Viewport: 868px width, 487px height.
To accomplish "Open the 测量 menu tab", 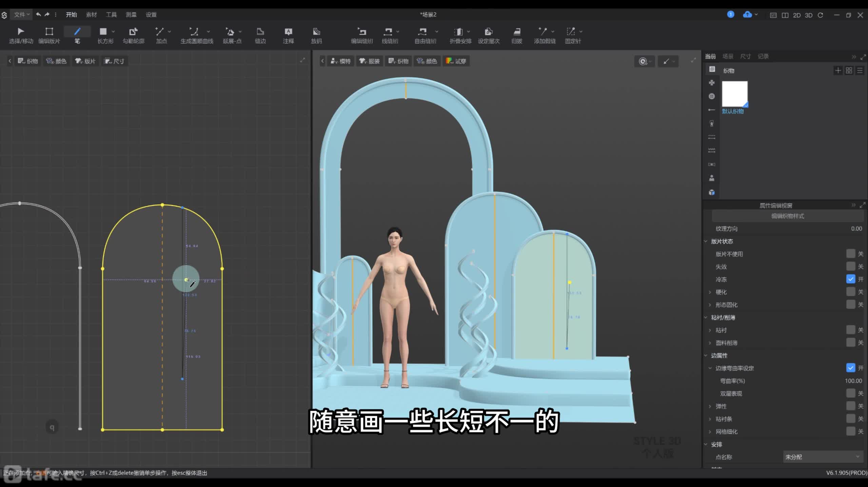I will [x=131, y=15].
